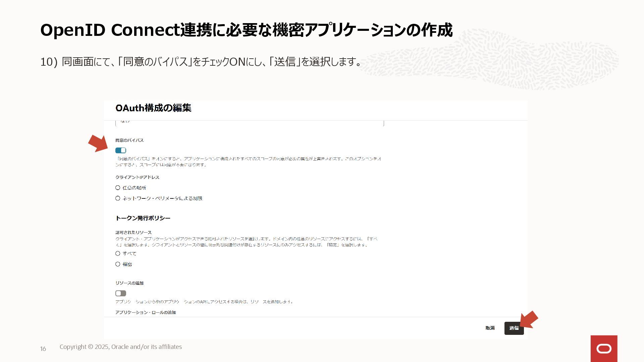Enable the リソースの追加 toggle switch

point(121,293)
